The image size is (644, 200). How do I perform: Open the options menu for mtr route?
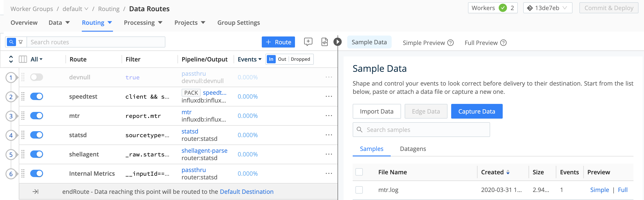(x=328, y=116)
